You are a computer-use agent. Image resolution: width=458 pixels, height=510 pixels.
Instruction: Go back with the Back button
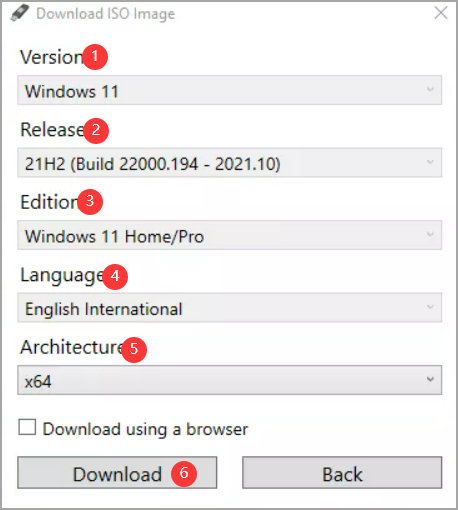(x=342, y=473)
